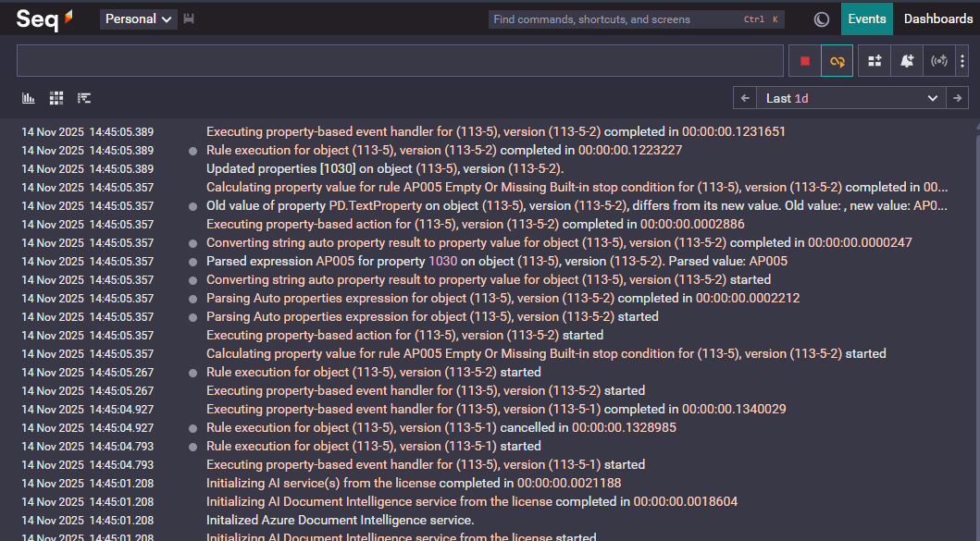Click the add alert bell icon

pos(907,61)
